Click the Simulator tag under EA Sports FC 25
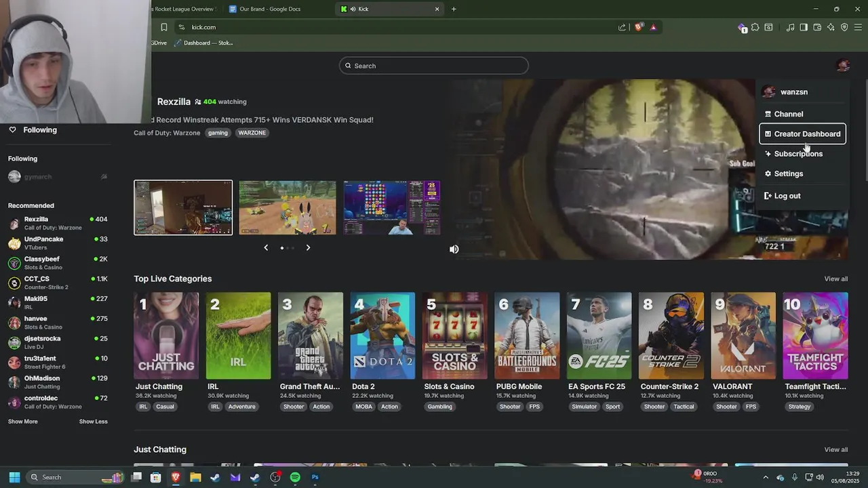 pyautogui.click(x=584, y=407)
